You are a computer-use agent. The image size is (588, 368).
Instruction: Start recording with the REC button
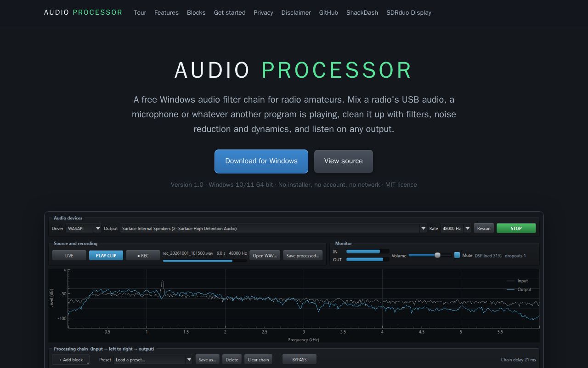coord(143,255)
